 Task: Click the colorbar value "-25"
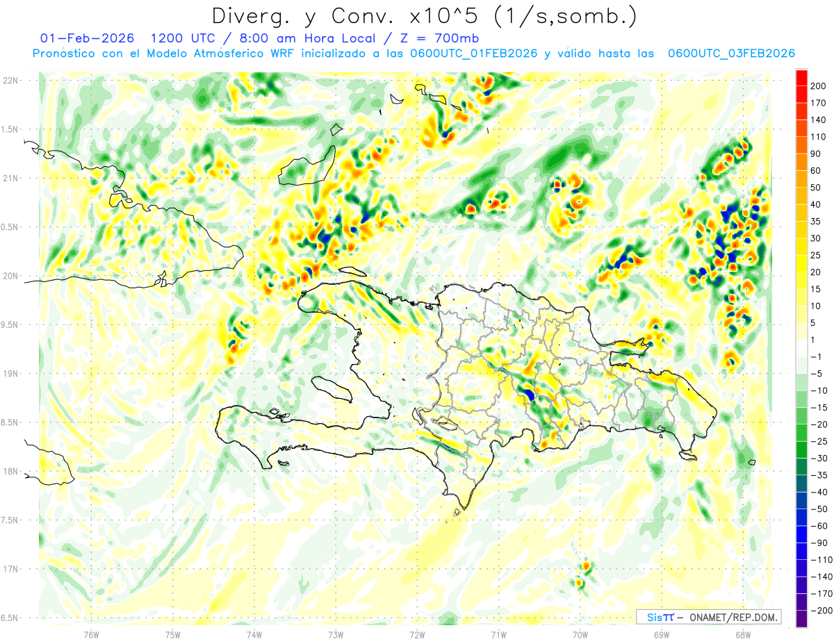pos(819,441)
